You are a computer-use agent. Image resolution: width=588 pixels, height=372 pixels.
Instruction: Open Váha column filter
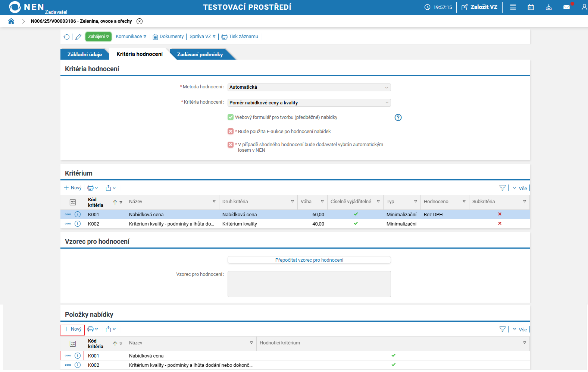coord(322,202)
